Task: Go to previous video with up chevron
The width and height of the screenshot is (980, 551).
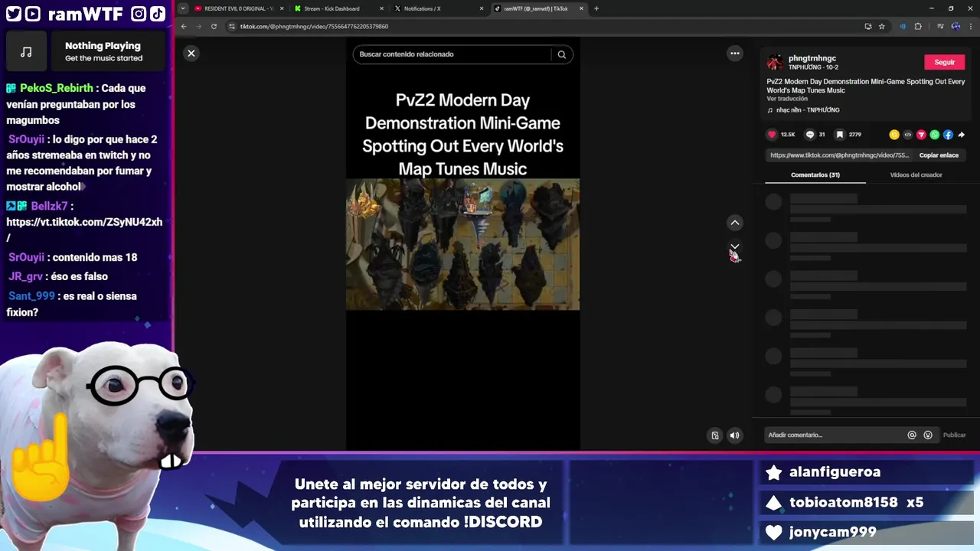Action: pos(735,223)
